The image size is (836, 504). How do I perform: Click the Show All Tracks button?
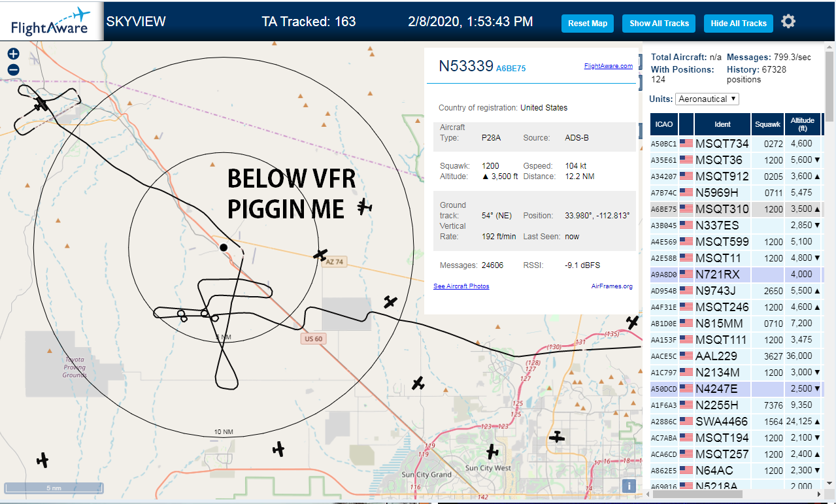point(659,24)
